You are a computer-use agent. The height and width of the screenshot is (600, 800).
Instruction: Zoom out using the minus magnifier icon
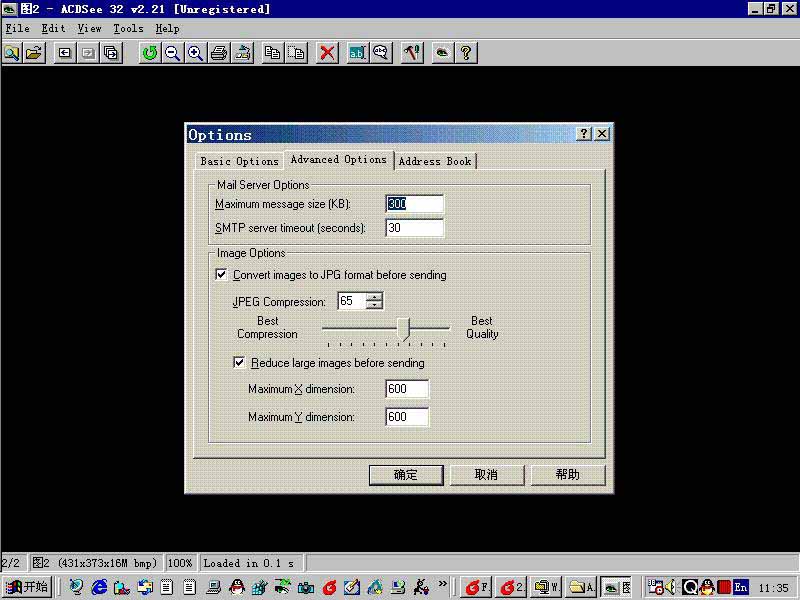pyautogui.click(x=172, y=53)
